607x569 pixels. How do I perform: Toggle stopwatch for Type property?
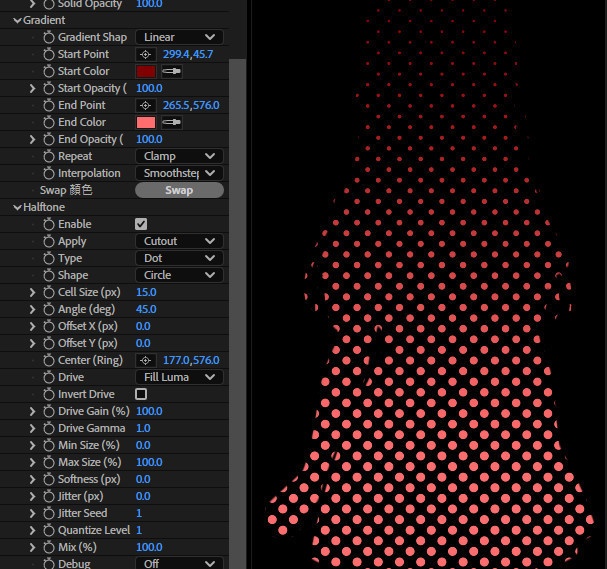click(49, 259)
